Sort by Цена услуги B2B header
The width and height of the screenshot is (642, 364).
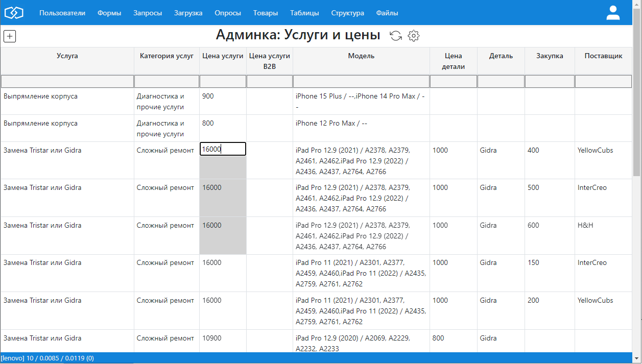pos(270,61)
